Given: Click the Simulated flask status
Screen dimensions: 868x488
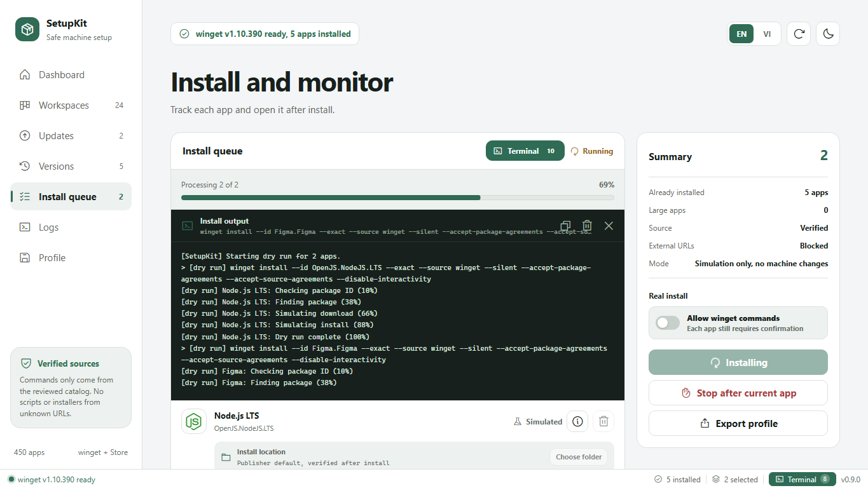Looking at the screenshot, I should tap(538, 422).
